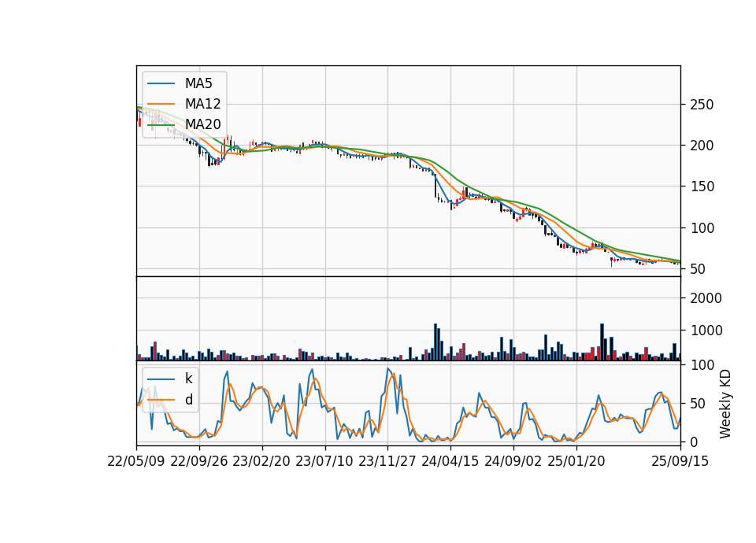The width and height of the screenshot is (756, 543).
Task: Click the 200 price axis tick label
Action: click(702, 146)
